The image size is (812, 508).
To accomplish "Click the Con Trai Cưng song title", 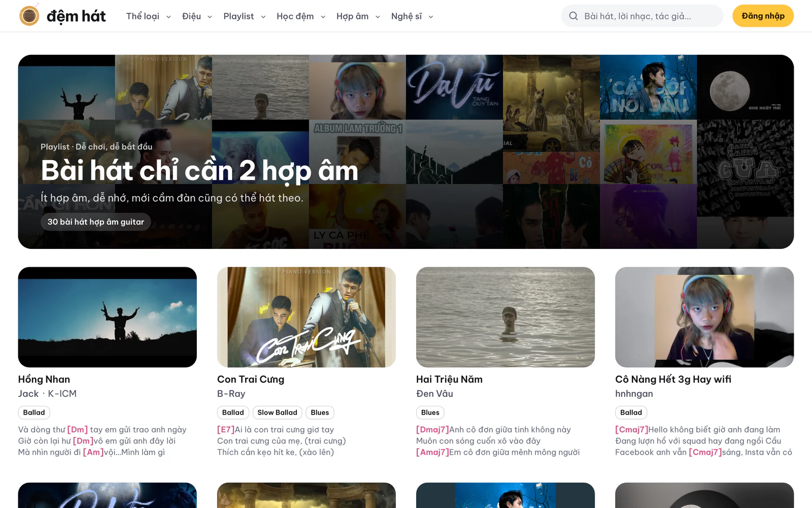I will coord(251,379).
